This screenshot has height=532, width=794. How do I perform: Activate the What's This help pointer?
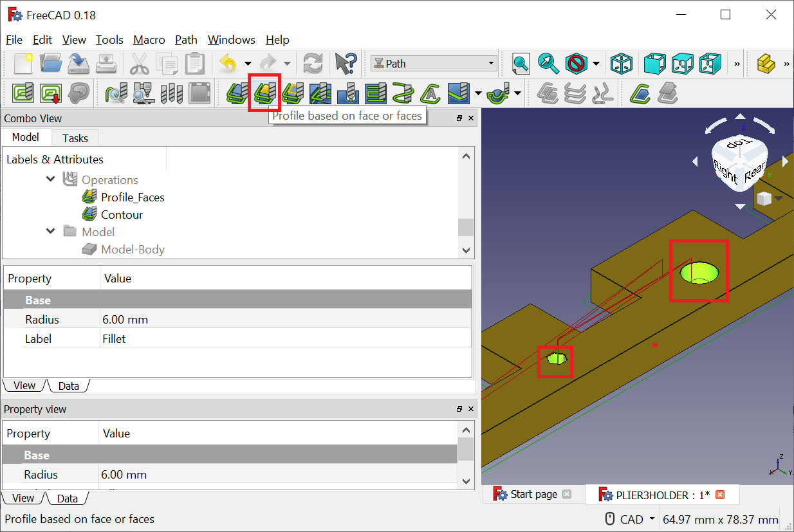tap(346, 63)
